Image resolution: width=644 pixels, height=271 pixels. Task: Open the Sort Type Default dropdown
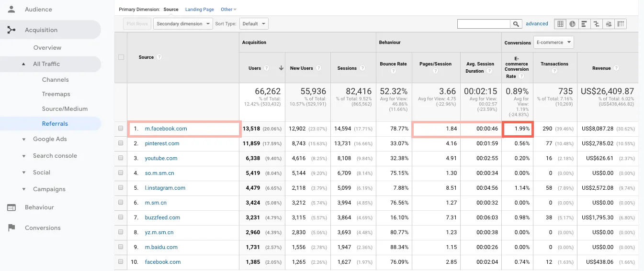[x=254, y=23]
